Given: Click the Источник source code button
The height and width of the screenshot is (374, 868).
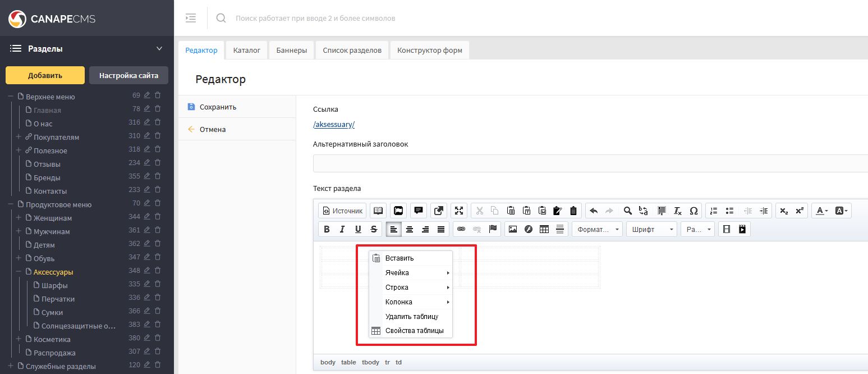Looking at the screenshot, I should (342, 211).
